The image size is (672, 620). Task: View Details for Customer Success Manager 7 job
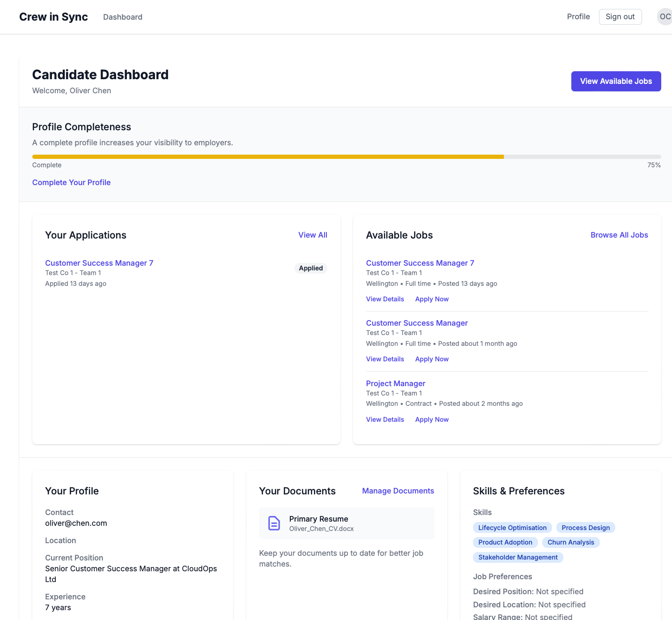click(384, 299)
